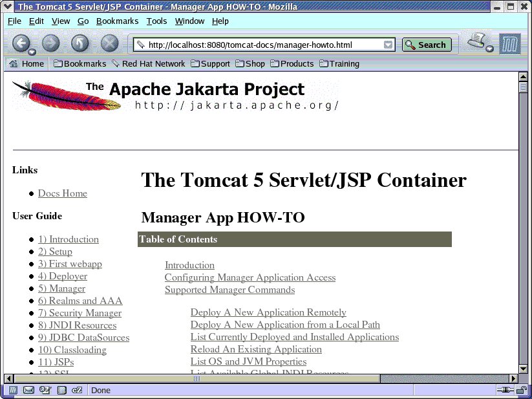The image size is (532, 399).
Task: Open Mail from status bar envelope icon
Action: [28, 390]
